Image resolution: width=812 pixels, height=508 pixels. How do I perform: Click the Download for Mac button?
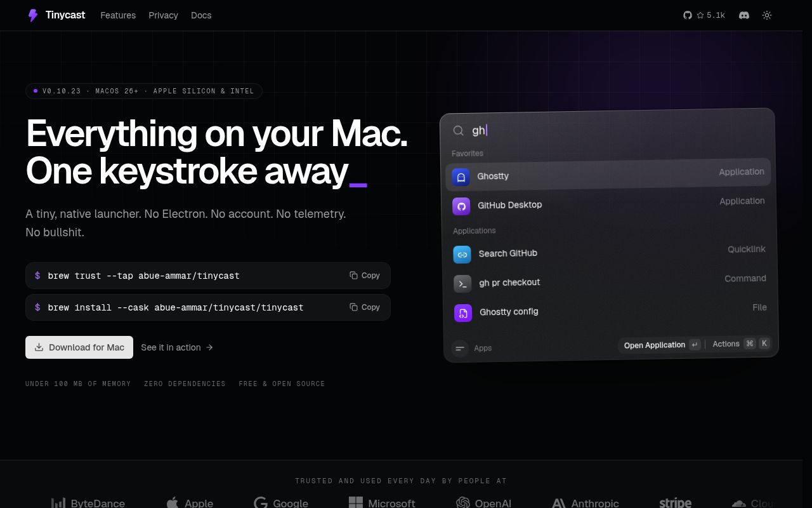click(79, 347)
